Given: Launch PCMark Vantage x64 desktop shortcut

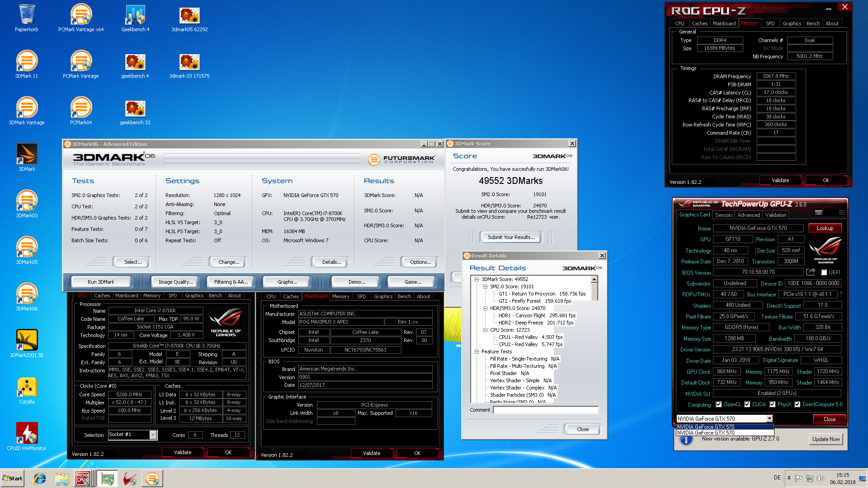Looking at the screenshot, I should 81,18.
